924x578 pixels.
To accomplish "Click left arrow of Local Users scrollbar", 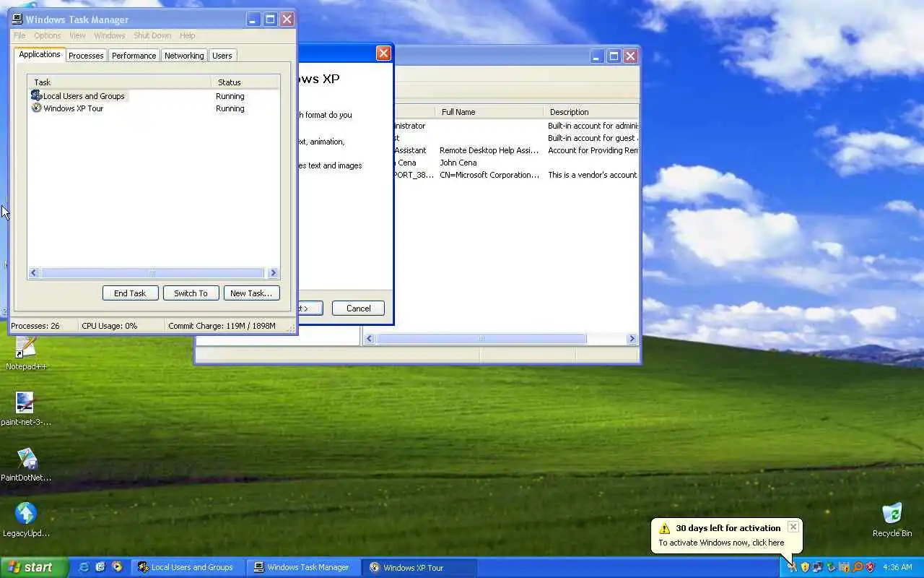I will pos(370,338).
